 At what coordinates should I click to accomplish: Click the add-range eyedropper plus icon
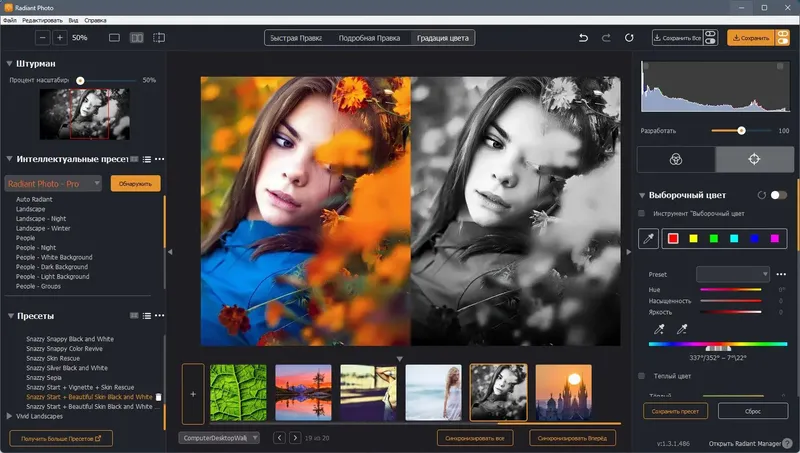click(659, 329)
